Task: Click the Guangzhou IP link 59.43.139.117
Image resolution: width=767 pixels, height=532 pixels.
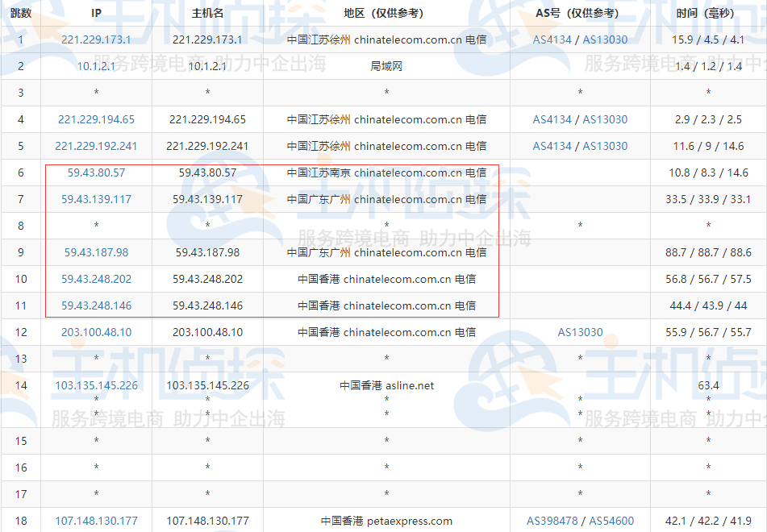Action: (x=96, y=199)
